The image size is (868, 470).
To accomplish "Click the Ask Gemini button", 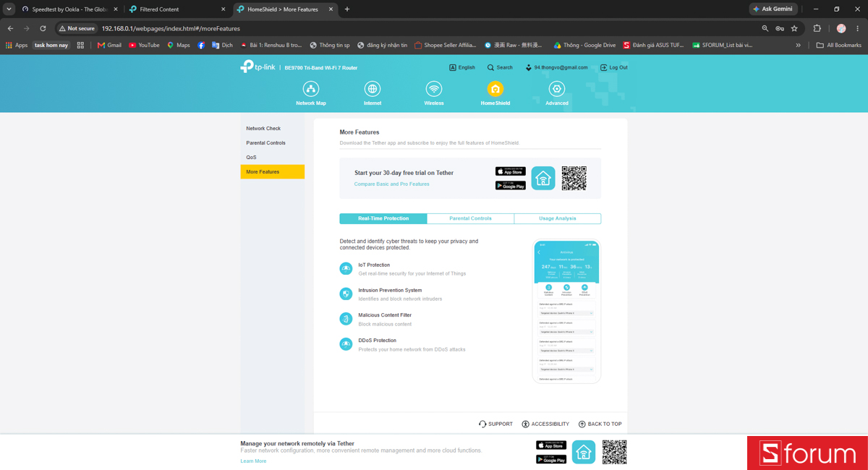I will point(773,9).
